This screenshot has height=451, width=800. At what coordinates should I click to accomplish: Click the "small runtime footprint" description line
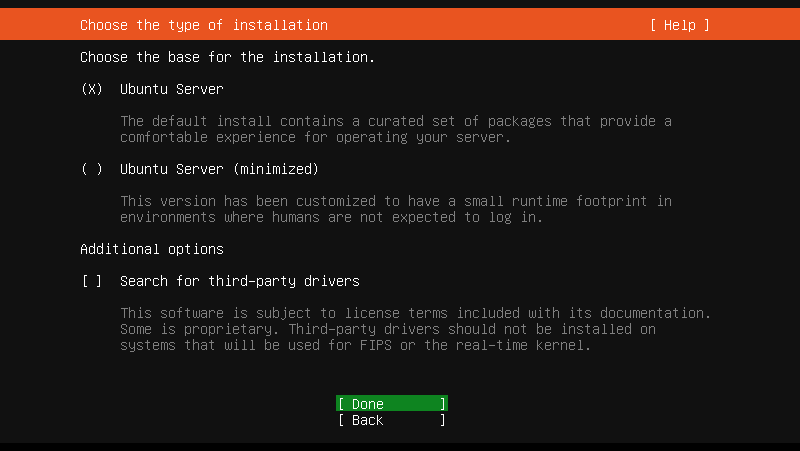pyautogui.click(x=395, y=201)
